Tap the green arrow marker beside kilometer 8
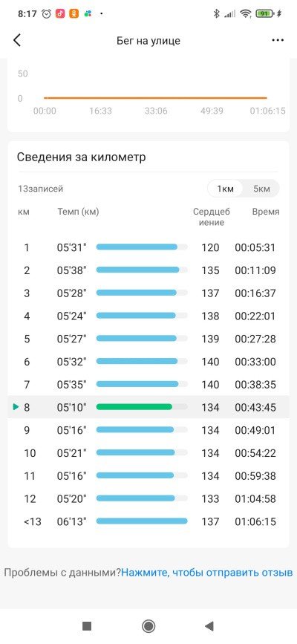The width and height of the screenshot is (297, 644). 16,407
